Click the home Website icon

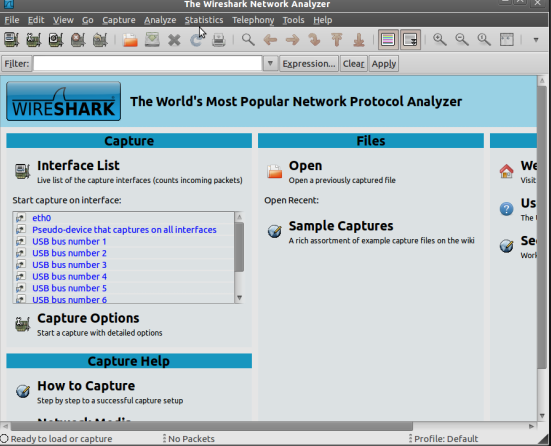tap(506, 171)
